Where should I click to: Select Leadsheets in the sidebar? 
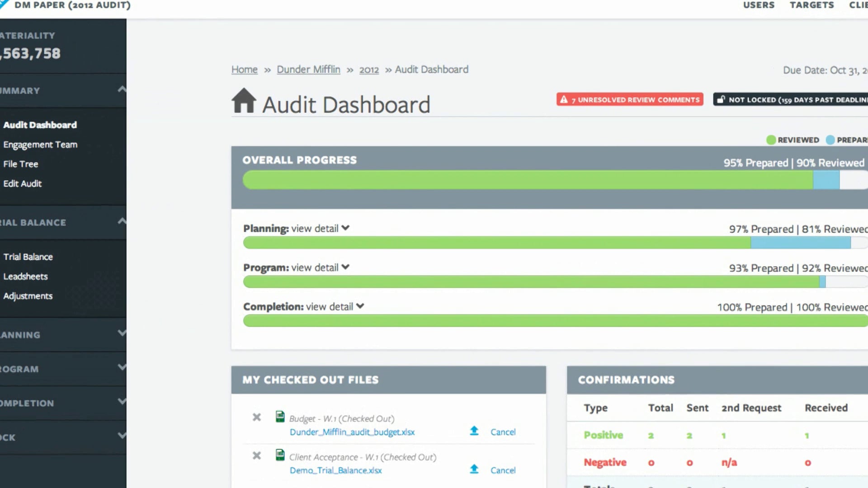click(25, 277)
